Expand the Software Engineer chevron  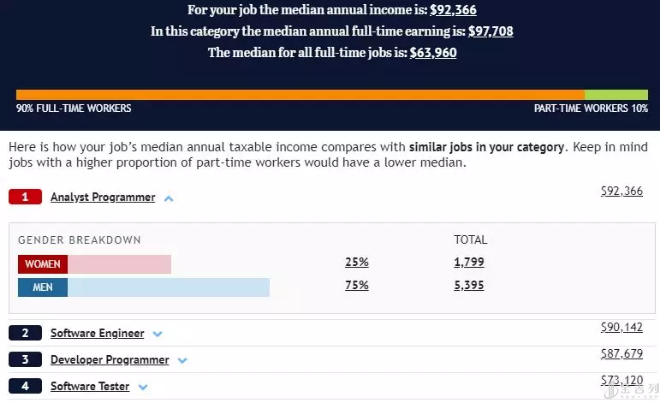(x=158, y=334)
